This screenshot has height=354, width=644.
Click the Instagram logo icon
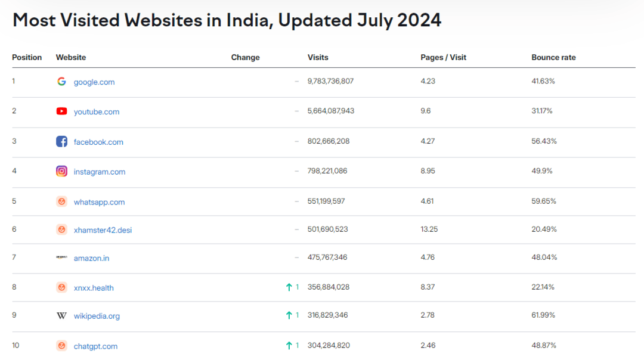(61, 172)
